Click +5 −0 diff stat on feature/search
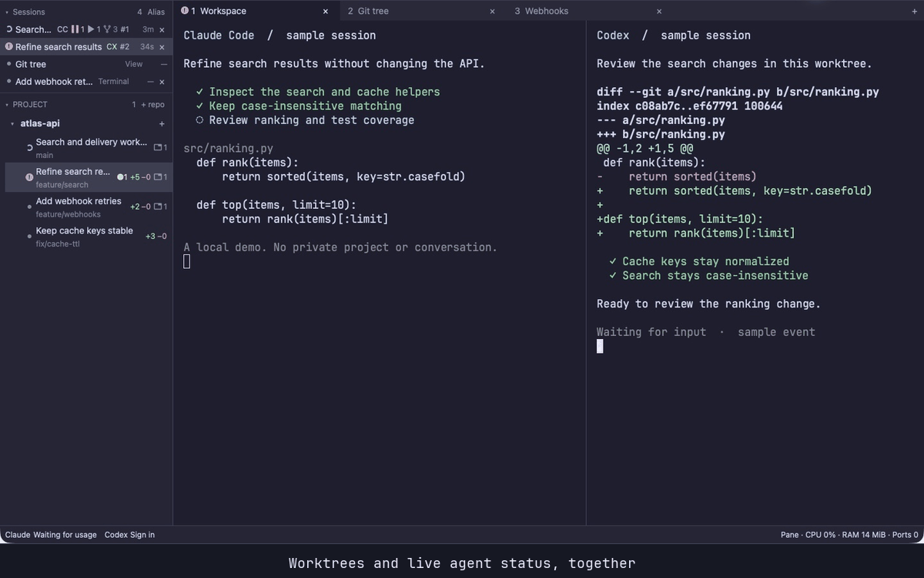This screenshot has width=924, height=578. tap(141, 177)
